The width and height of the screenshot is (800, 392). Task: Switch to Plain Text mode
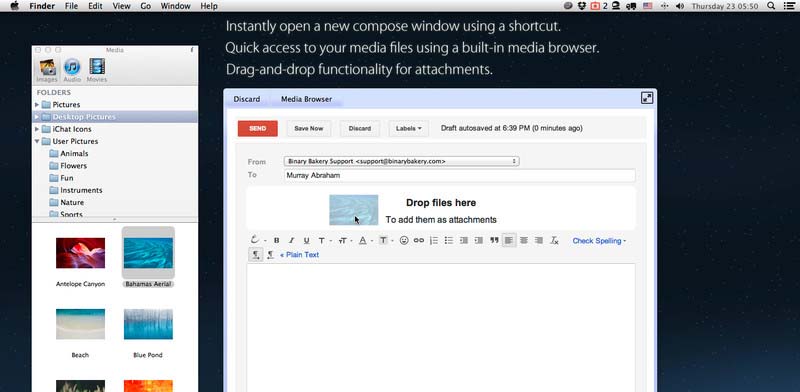299,255
